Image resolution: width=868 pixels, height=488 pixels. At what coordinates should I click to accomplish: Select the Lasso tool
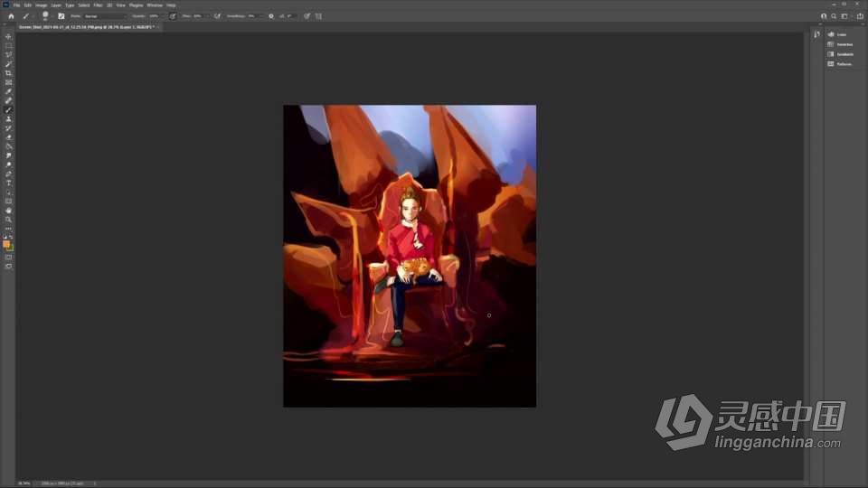8,55
